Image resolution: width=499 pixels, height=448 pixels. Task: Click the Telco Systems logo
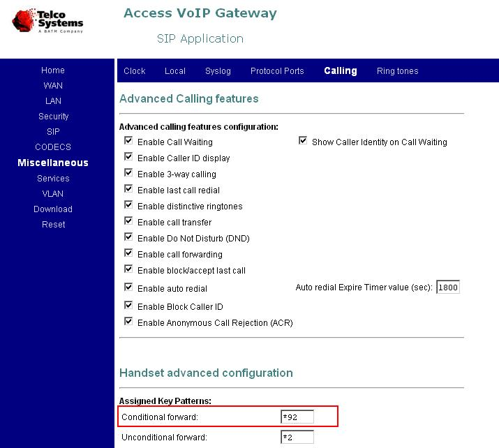(47, 21)
